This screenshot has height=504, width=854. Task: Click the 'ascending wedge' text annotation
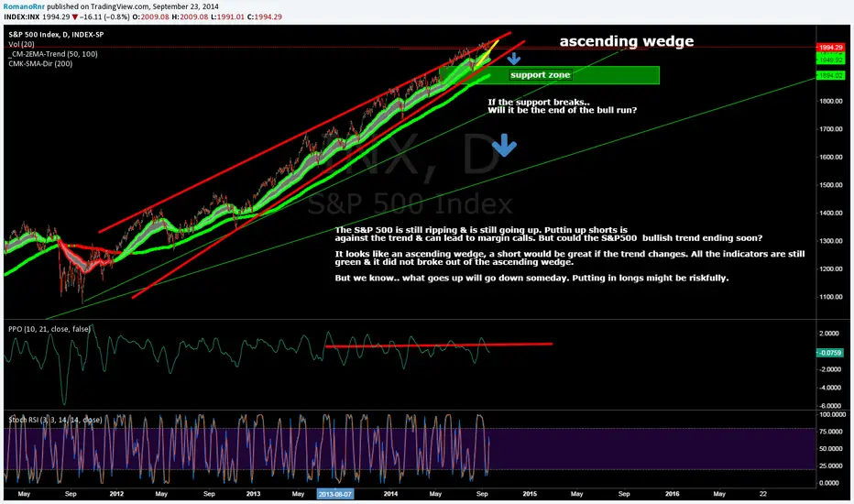(x=627, y=41)
